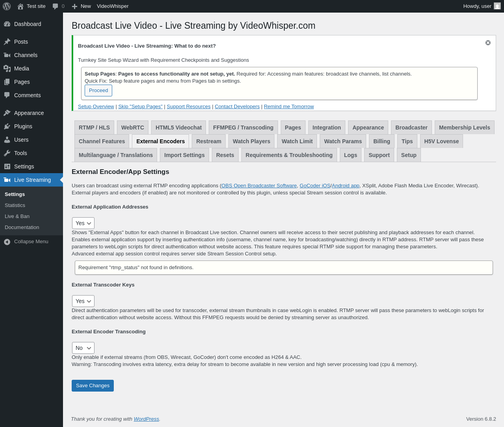504x427 pixels.
Task: Click the Dashboard gauge icon
Action: (x=7, y=24)
